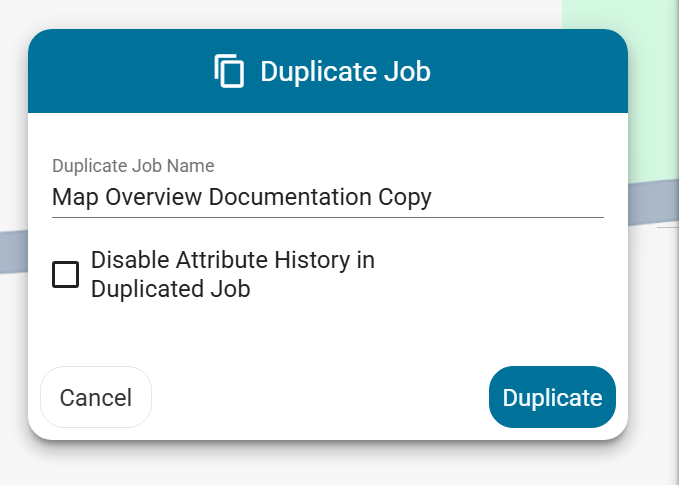
Task: Click the Duplicated Job label line
Action: [171, 289]
